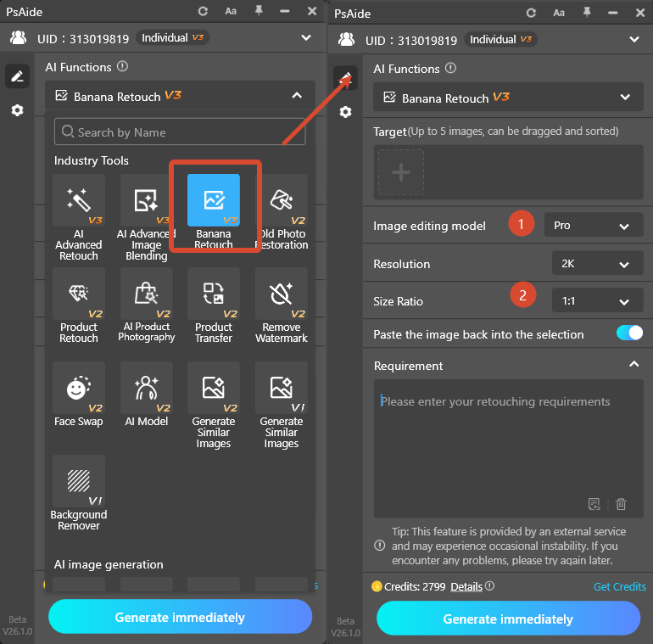Click UID 313019819 text in left panel
The height and width of the screenshot is (644, 653).
83,39
